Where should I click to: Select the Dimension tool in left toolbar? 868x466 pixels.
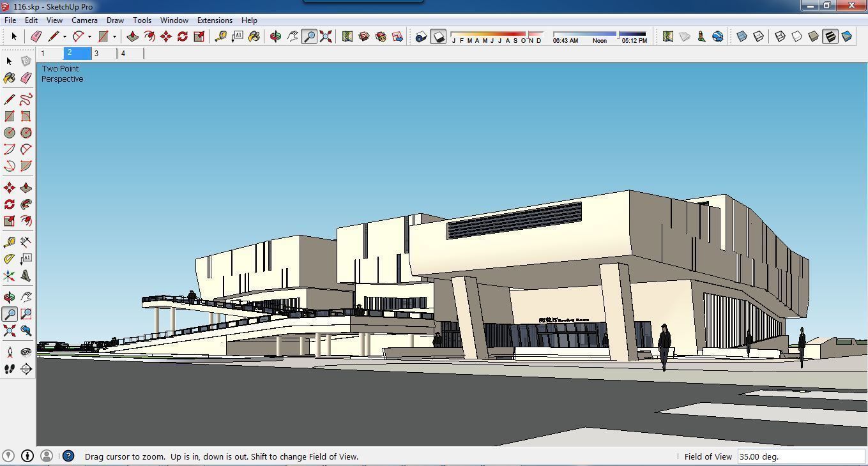[x=26, y=243]
